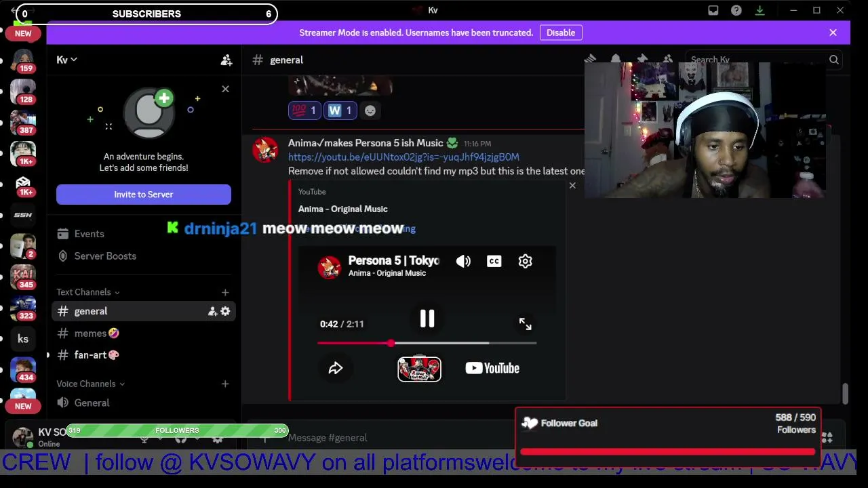Click the channel avatar in the video player
This screenshot has height=488, width=868.
(x=330, y=267)
